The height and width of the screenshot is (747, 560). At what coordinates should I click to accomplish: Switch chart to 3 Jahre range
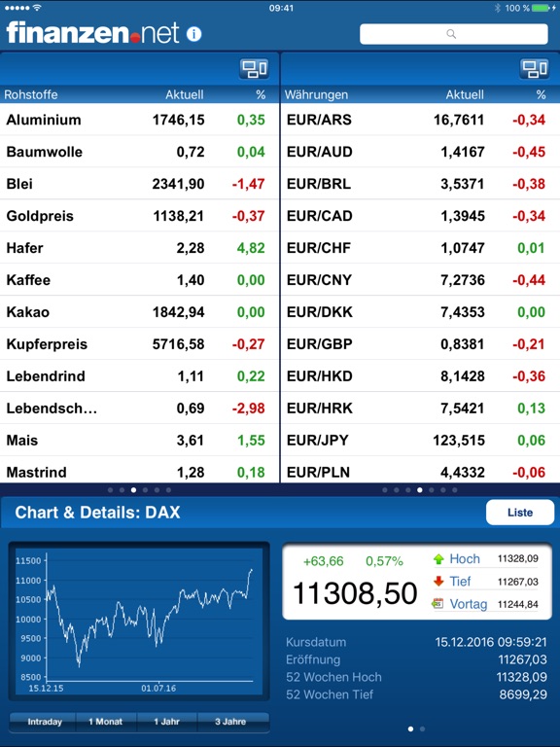[230, 722]
